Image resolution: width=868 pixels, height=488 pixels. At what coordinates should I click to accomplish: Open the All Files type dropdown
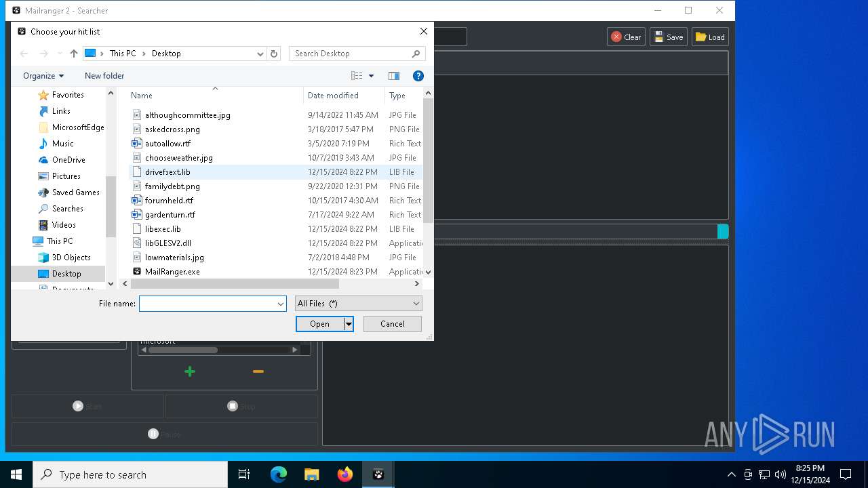pos(358,304)
